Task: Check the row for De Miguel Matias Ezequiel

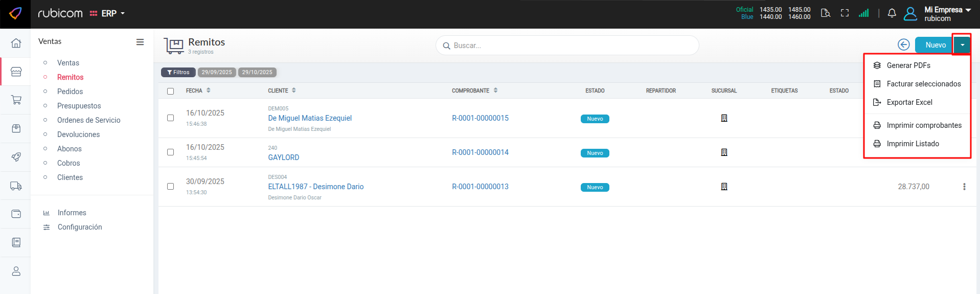Action: coord(170,118)
